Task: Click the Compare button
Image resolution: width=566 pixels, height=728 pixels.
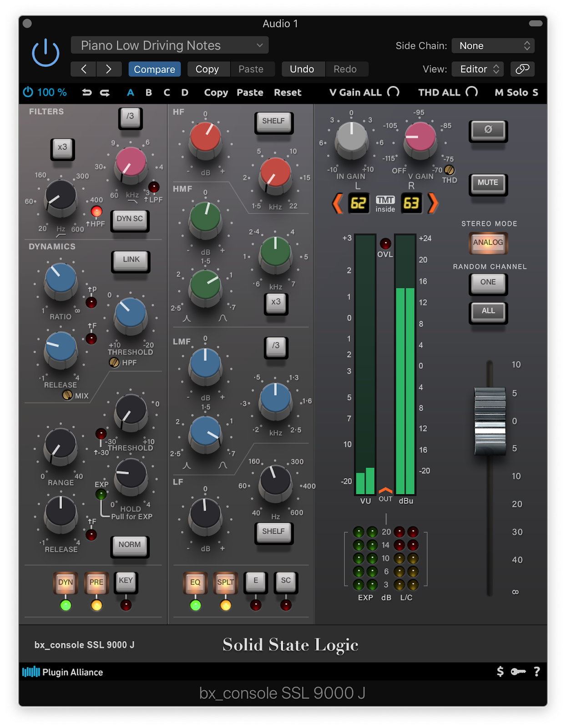Action: click(x=155, y=69)
